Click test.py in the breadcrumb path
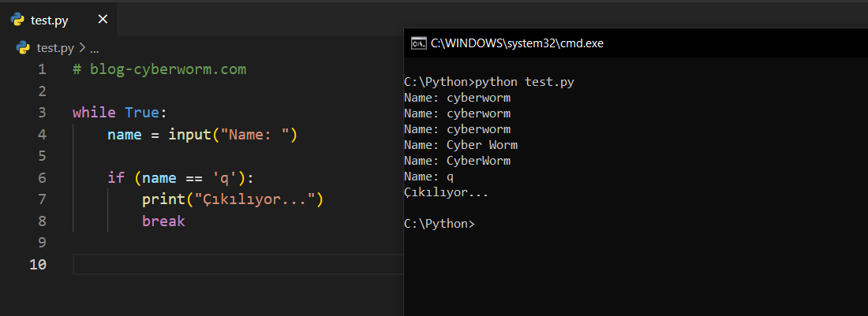This screenshot has width=868, height=316. tap(56, 48)
